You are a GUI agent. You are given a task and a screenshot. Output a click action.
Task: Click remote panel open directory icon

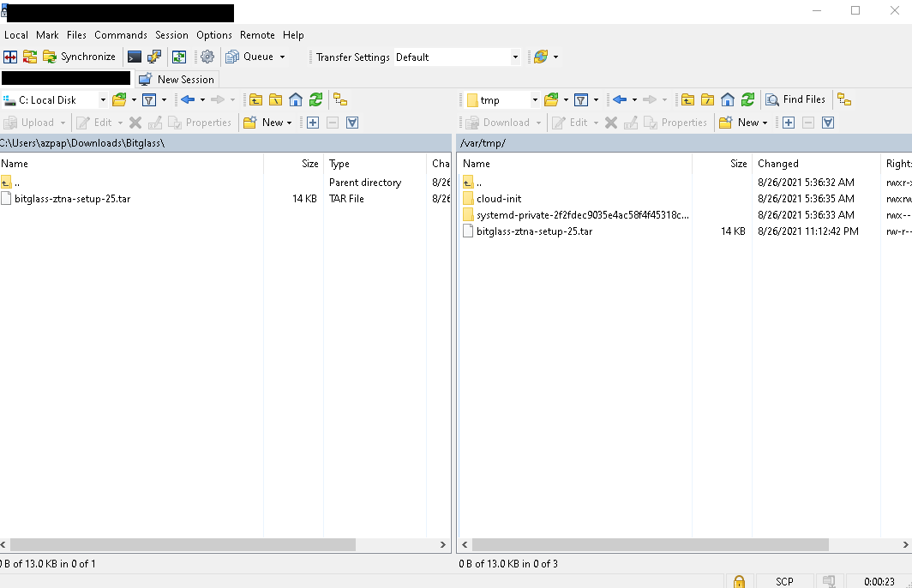pyautogui.click(x=551, y=100)
